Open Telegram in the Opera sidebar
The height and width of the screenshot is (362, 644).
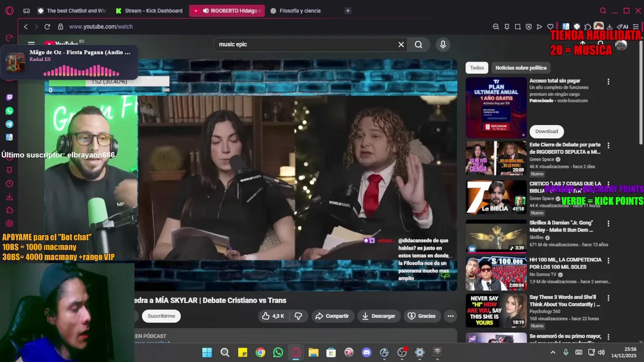pyautogui.click(x=9, y=124)
